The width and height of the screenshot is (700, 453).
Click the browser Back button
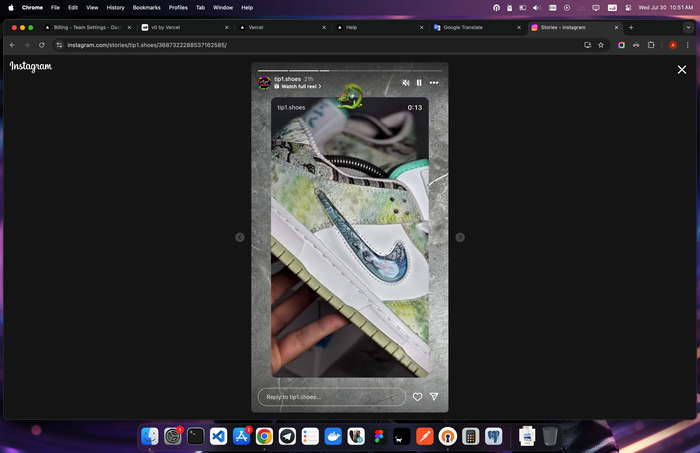point(12,45)
